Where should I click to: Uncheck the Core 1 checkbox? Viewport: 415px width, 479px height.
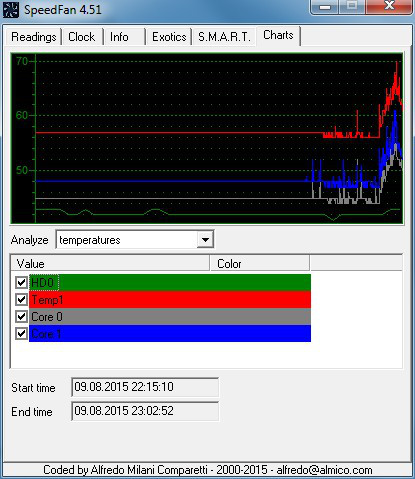[21, 333]
